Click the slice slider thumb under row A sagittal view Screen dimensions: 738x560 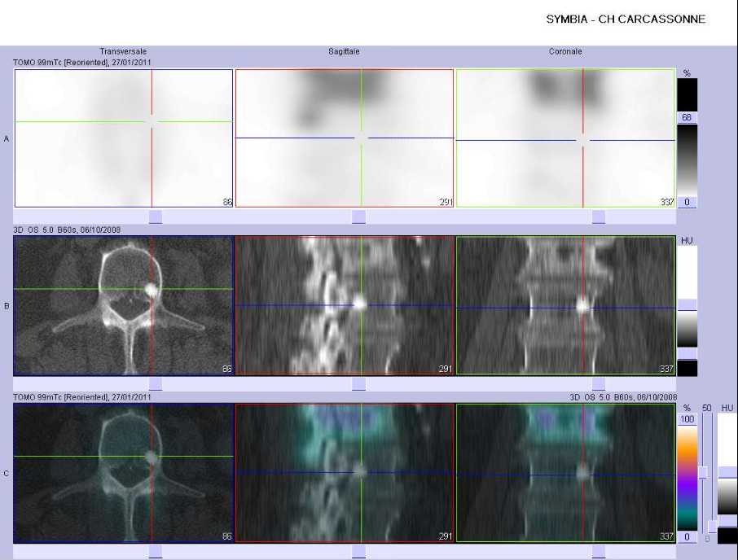tap(358, 217)
